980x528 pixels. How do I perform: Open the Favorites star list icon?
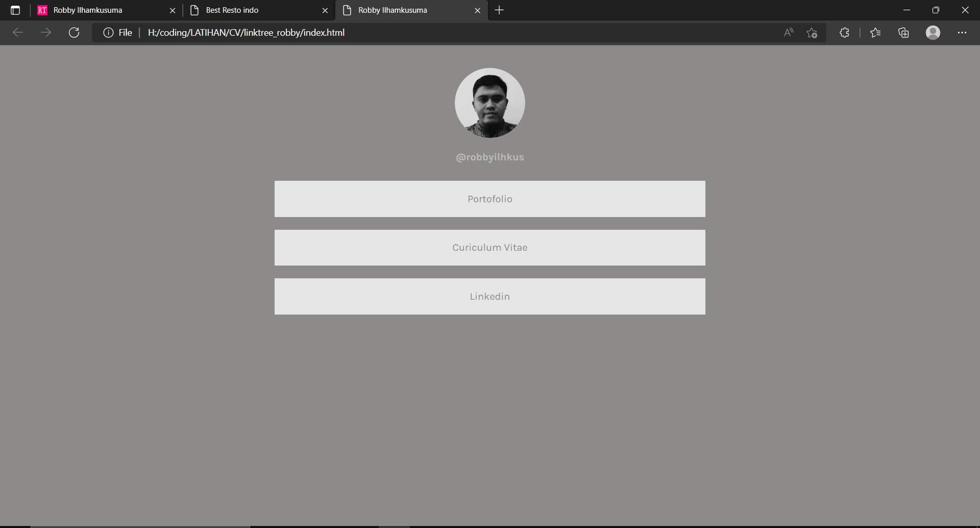click(x=875, y=33)
